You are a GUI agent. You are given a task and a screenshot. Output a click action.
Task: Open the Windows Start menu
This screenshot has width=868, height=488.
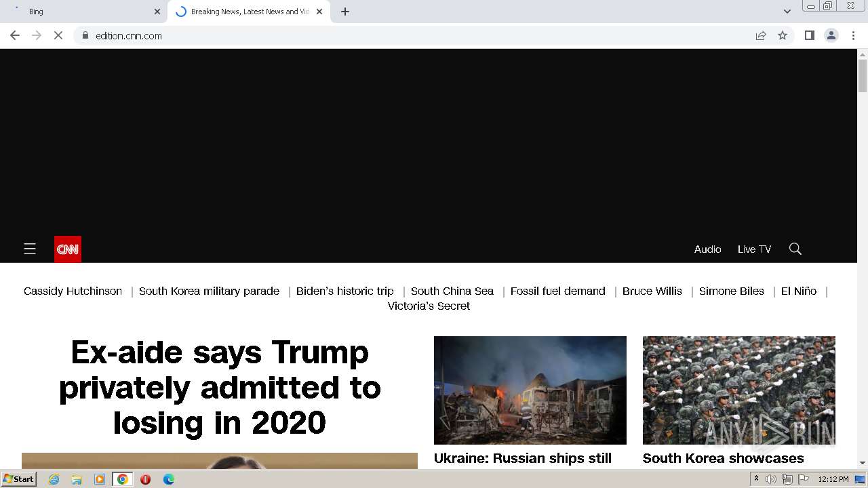pyautogui.click(x=19, y=479)
